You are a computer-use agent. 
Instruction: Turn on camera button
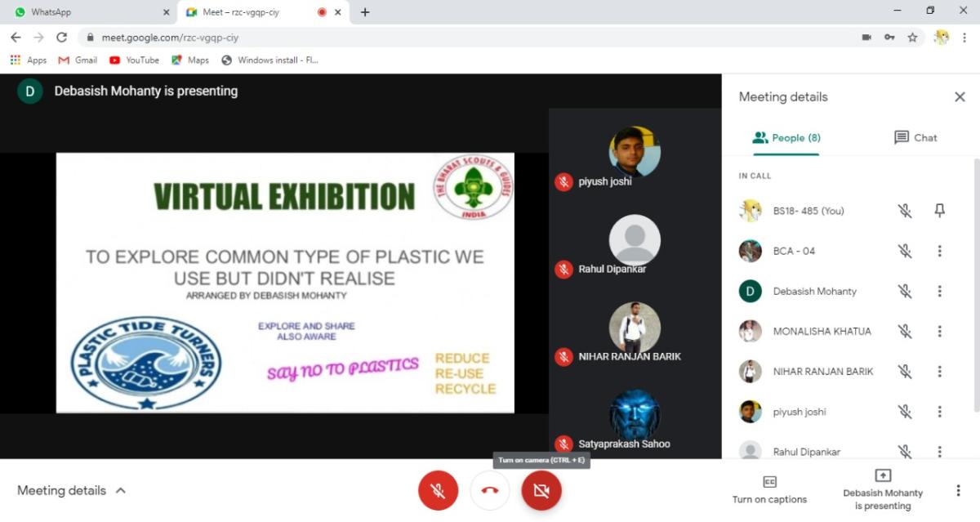pos(541,490)
